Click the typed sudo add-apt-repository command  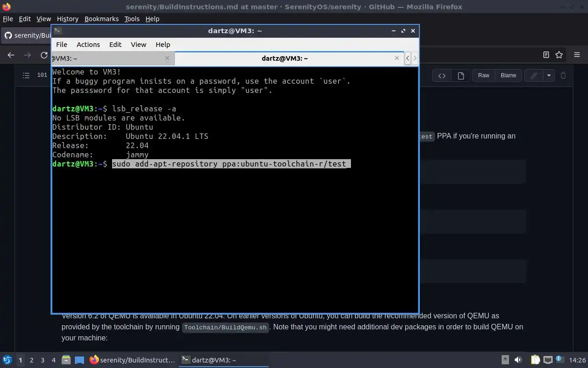(229, 164)
